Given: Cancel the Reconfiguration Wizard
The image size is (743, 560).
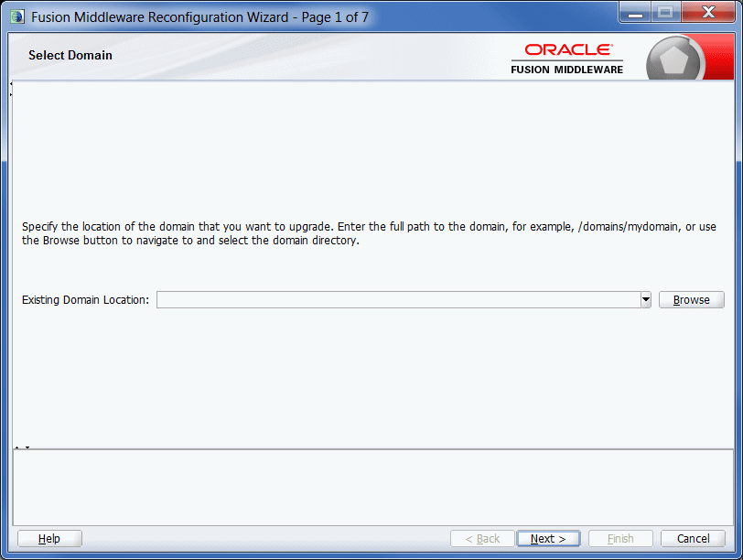Looking at the screenshot, I should tap(693, 539).
